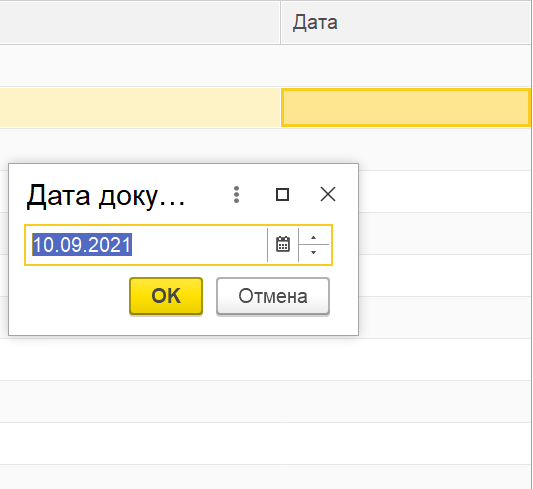533x489 pixels.
Task: Decrease the date with the down spinner arrow
Action: [x=313, y=253]
